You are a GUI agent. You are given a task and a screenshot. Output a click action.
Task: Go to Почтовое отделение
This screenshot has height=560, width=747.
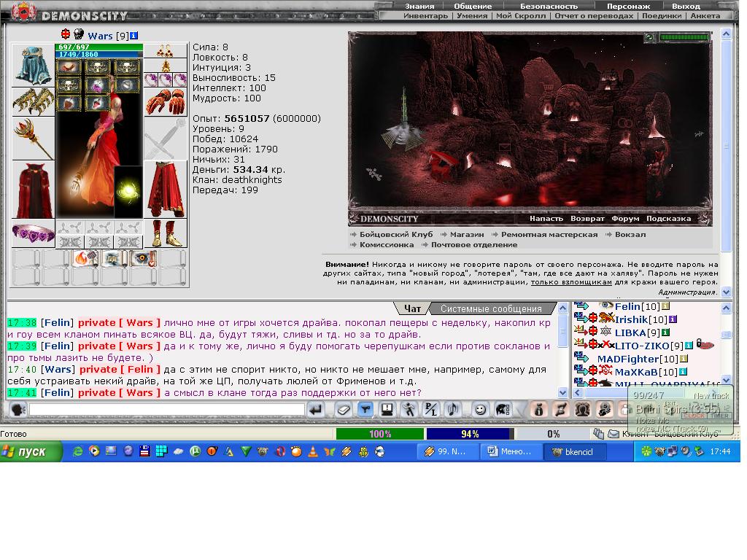click(x=474, y=245)
